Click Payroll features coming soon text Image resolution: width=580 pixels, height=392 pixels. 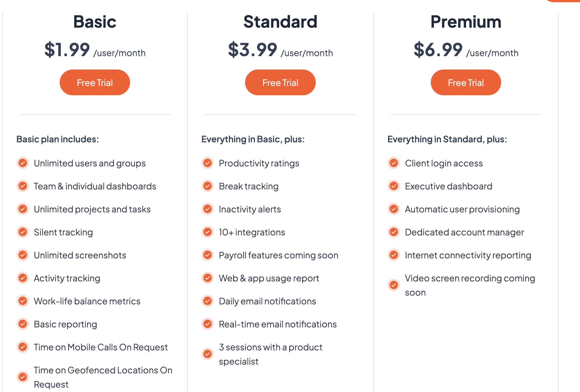tap(278, 255)
